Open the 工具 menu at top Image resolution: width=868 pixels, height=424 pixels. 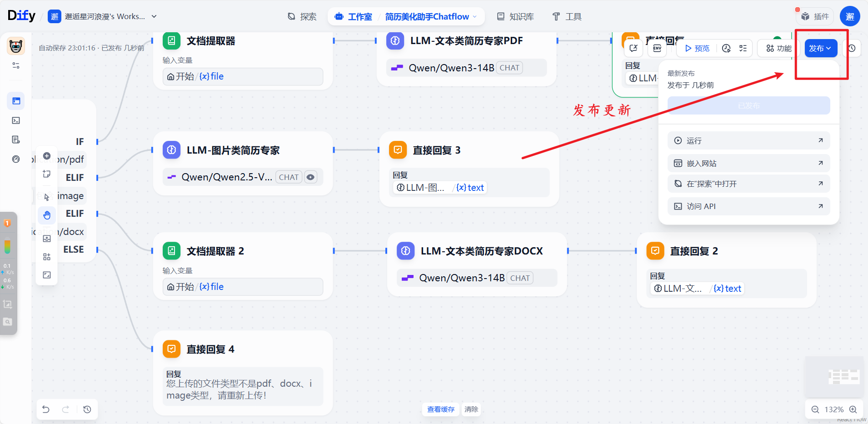coord(567,16)
